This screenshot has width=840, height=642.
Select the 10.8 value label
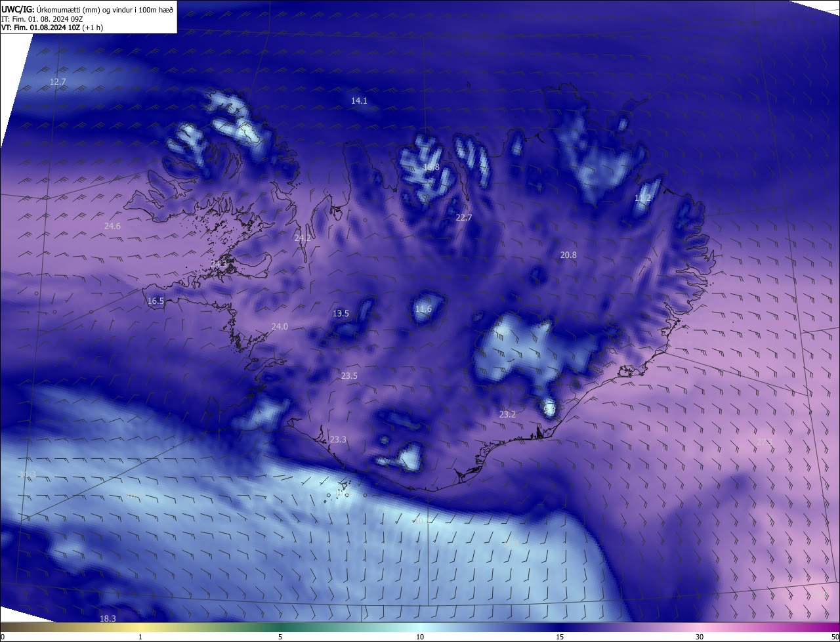pos(431,167)
